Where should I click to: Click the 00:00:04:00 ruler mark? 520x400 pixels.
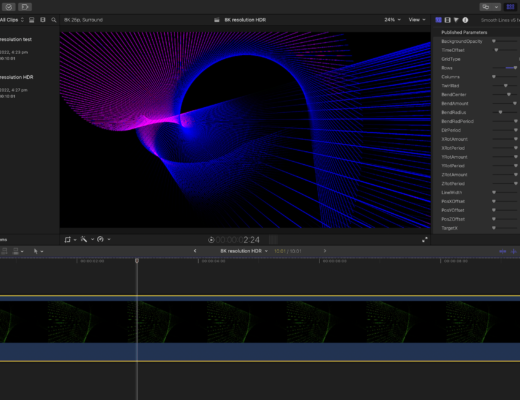click(213, 261)
